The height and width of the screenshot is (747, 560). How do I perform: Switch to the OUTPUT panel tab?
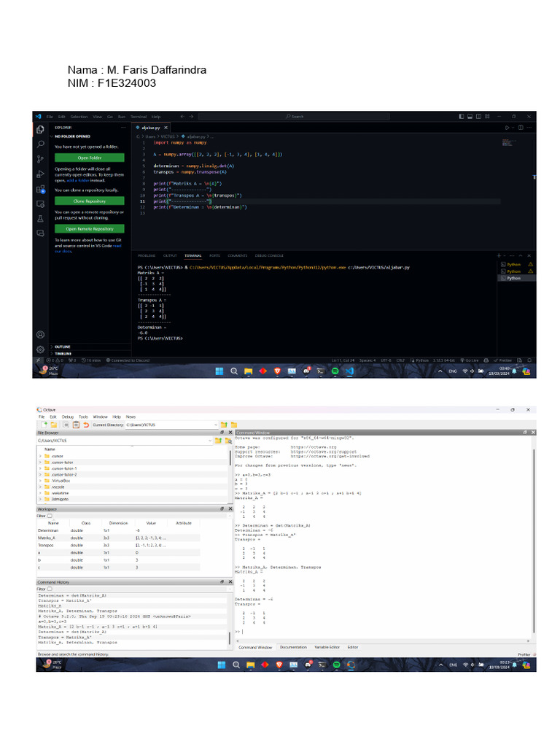pos(170,256)
